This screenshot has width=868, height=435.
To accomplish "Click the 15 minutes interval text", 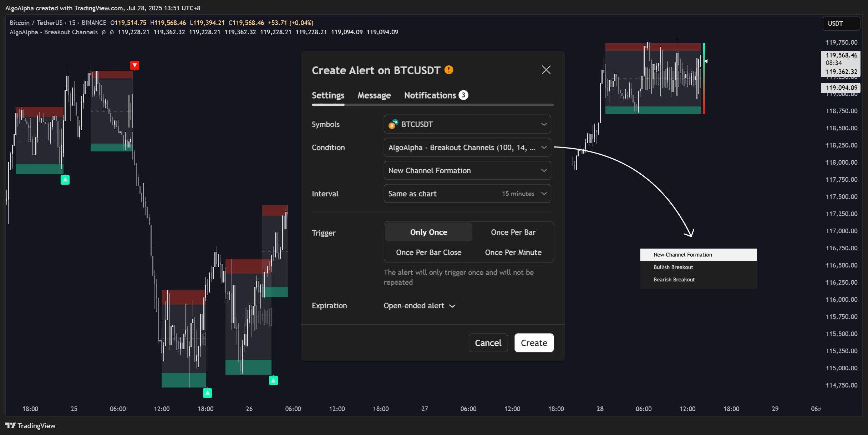I will pos(518,194).
